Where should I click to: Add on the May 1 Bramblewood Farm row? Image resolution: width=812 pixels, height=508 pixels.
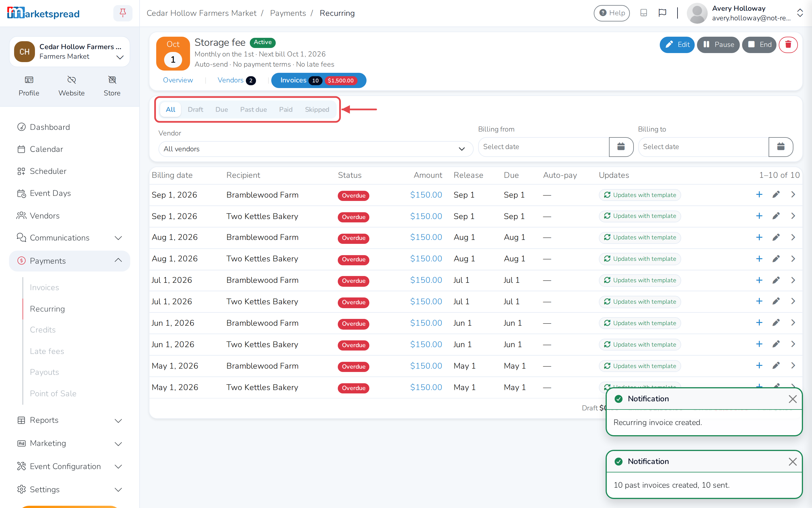(759, 365)
